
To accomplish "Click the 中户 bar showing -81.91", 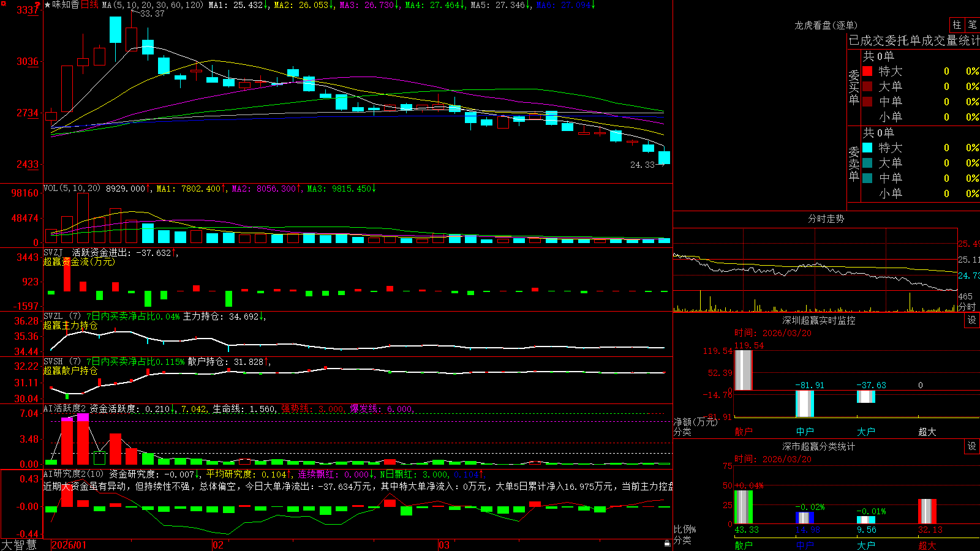I will (x=804, y=403).
